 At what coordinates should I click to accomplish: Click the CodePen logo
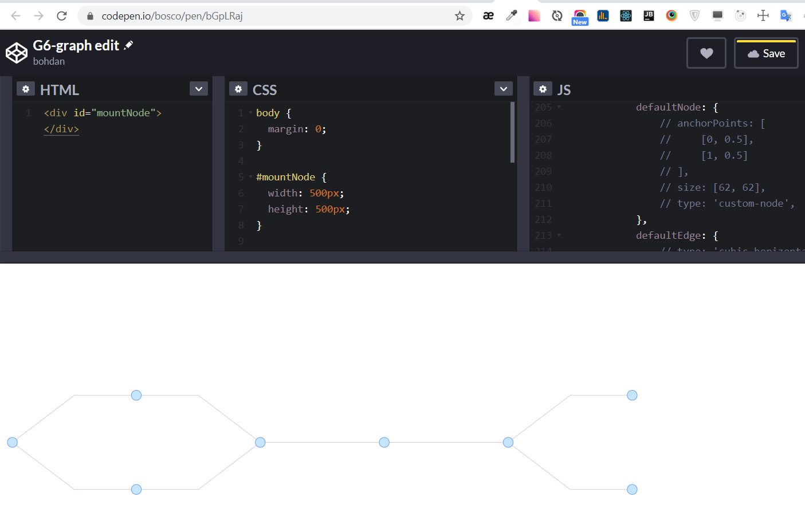pyautogui.click(x=16, y=53)
